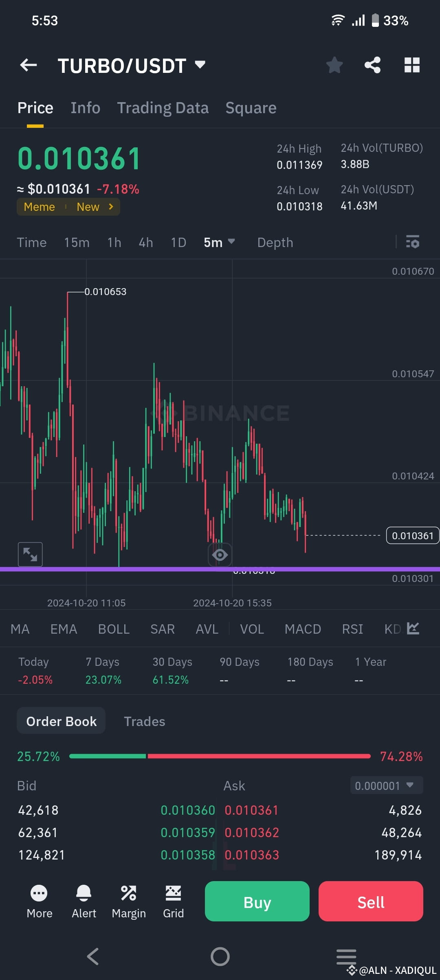440x980 pixels.
Task: Expand chart to fullscreen
Action: (x=31, y=554)
